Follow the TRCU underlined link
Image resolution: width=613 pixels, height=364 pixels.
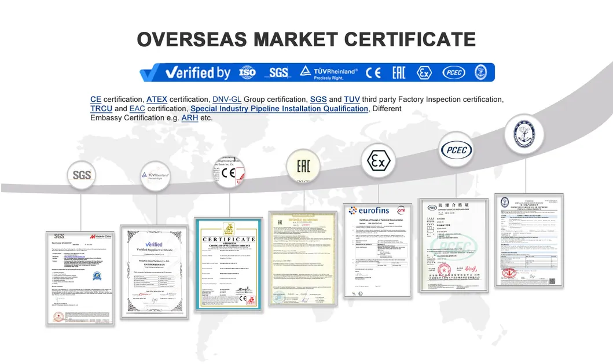[x=101, y=109]
